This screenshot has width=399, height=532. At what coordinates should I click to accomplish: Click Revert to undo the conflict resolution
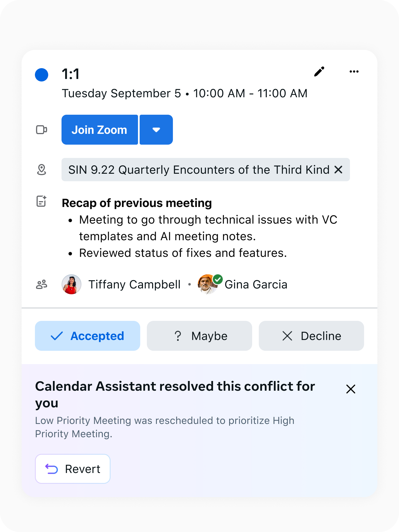73,469
